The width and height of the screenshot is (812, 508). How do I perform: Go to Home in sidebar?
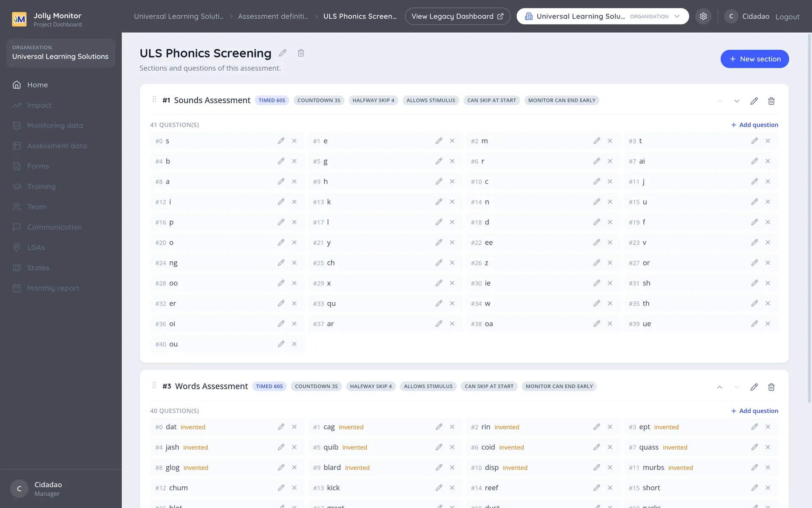click(x=61, y=85)
